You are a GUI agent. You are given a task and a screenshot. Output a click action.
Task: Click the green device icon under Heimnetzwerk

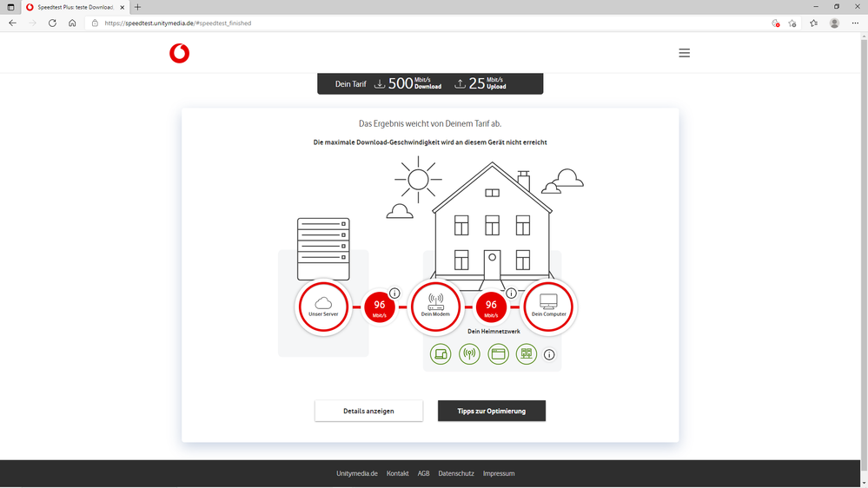tap(441, 354)
